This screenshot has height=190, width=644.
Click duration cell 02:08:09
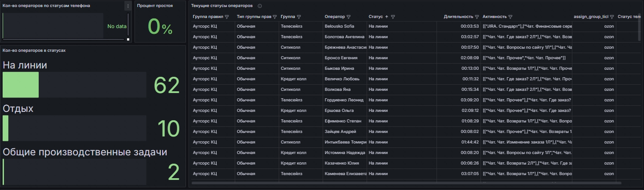tap(459, 58)
